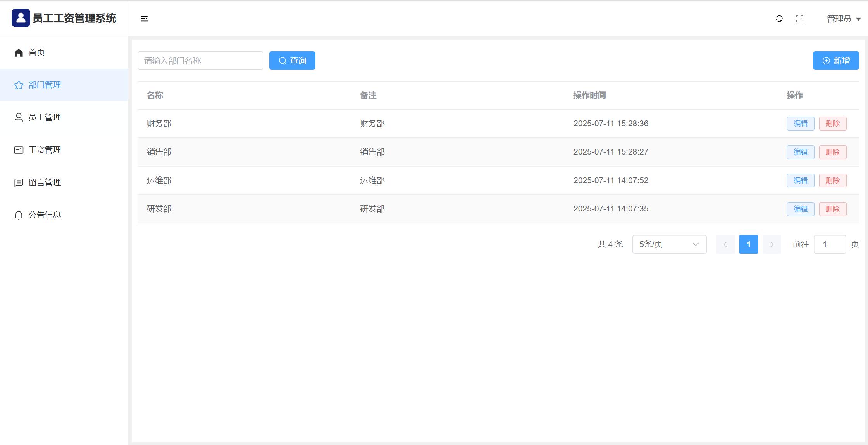This screenshot has height=445, width=868.
Task: Toggle fullscreen mode icon
Action: point(799,19)
